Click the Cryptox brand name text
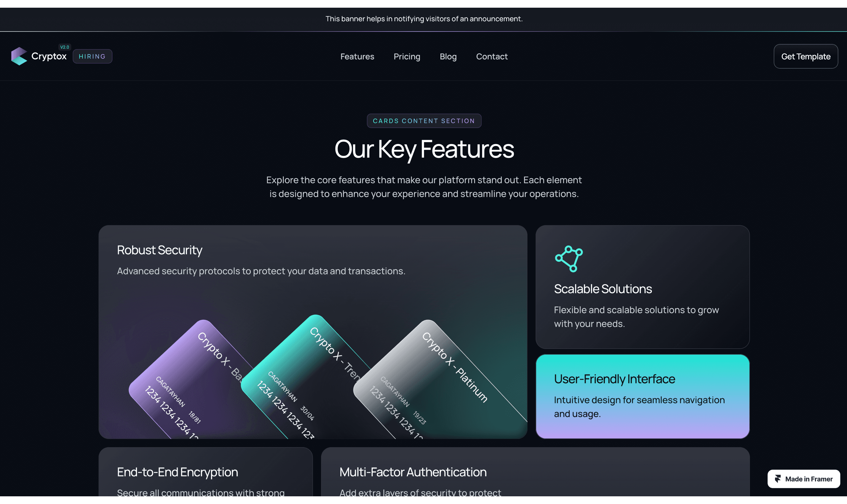This screenshot has width=847, height=504. point(49,56)
